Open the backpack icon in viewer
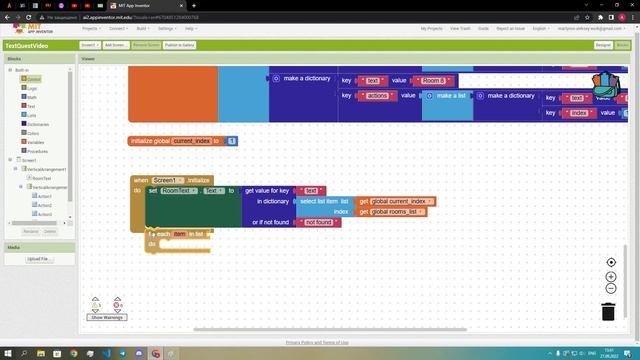The width and height of the screenshot is (640, 360). 606,84
